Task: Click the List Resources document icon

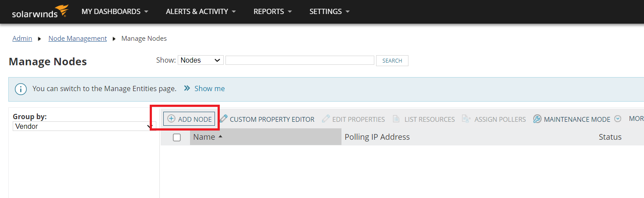Action: (x=396, y=119)
